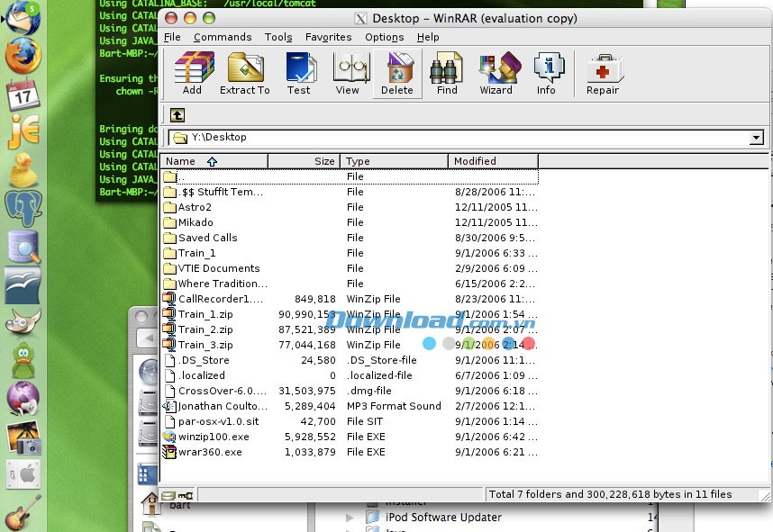Viewport: 773px width, 532px height.
Task: Select the Extract To toolbar icon
Action: [244, 72]
